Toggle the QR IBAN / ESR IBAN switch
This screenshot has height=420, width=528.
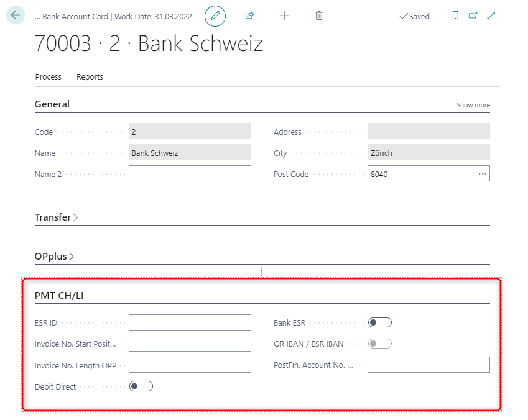[379, 344]
